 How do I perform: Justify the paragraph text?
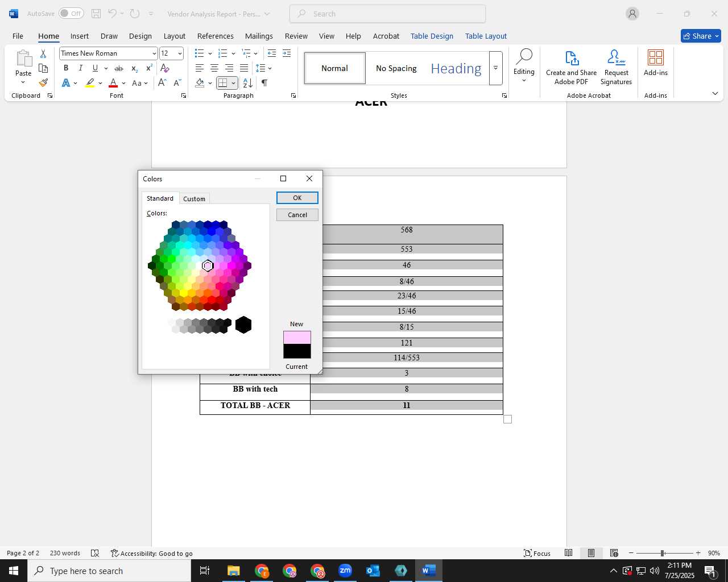coord(244,68)
